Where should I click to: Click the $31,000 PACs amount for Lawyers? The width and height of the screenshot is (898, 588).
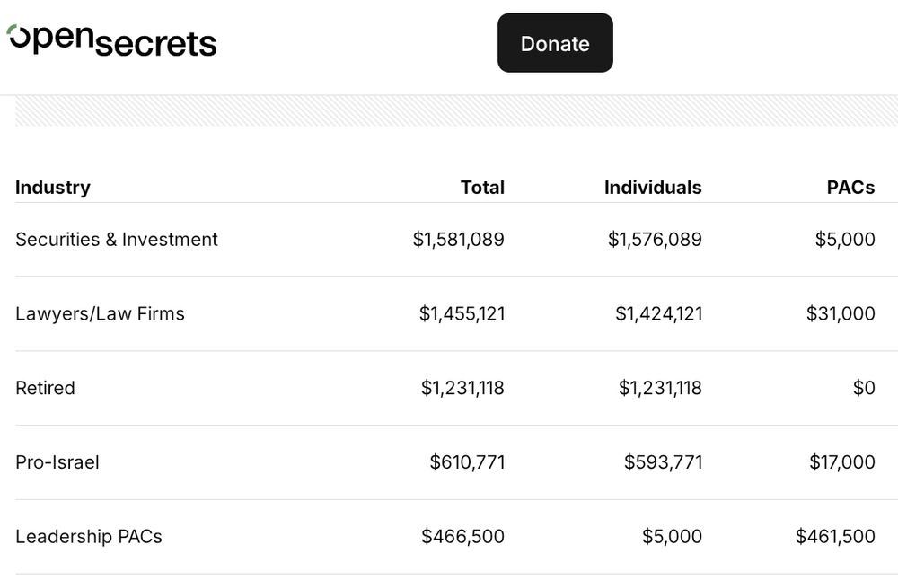tap(841, 314)
